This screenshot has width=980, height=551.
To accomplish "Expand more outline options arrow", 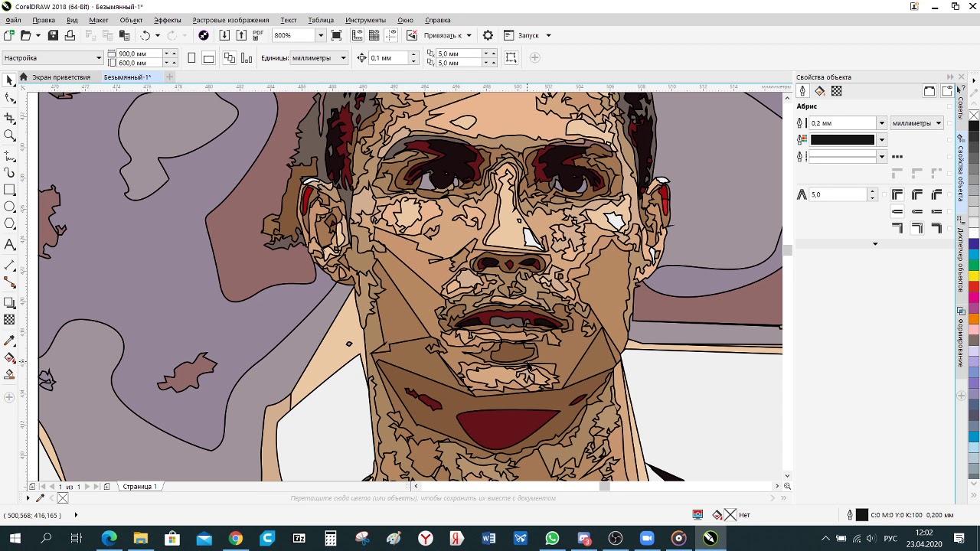I will [x=875, y=244].
